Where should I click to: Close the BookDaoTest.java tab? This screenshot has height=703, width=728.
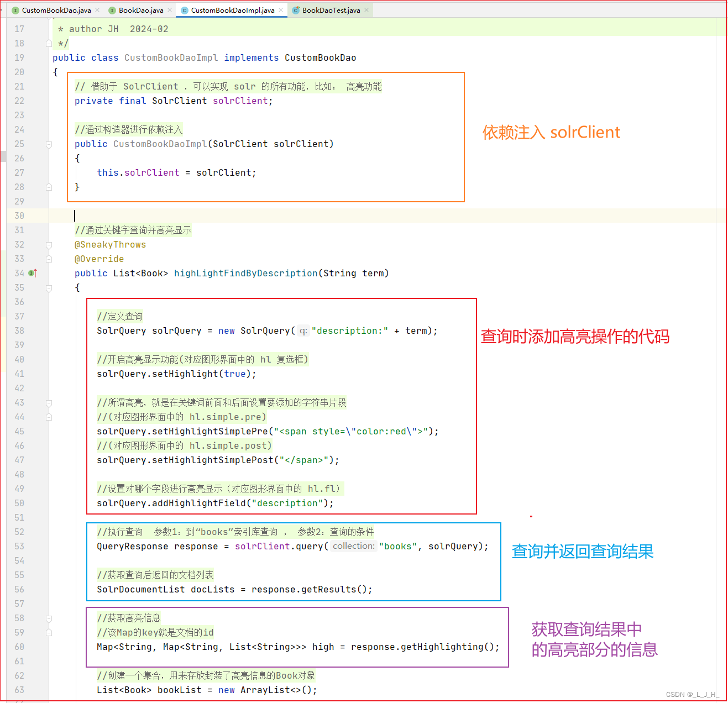click(x=366, y=10)
